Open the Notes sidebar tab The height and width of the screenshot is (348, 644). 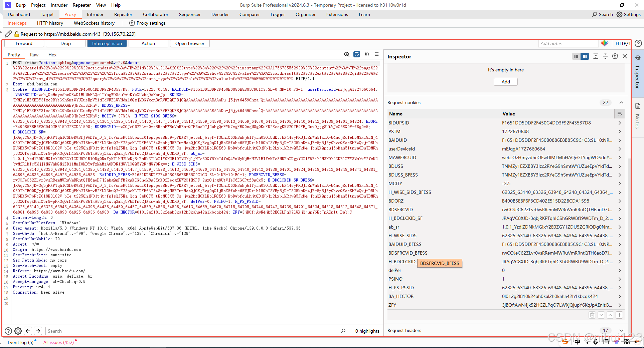[638, 116]
